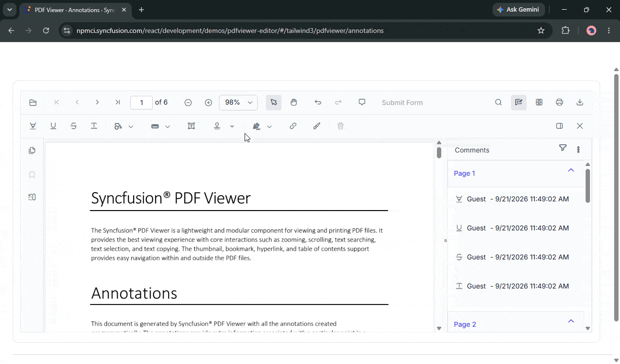Viewport: 620px width, 364px height.
Task: Go to the previous page
Action: coord(77,103)
